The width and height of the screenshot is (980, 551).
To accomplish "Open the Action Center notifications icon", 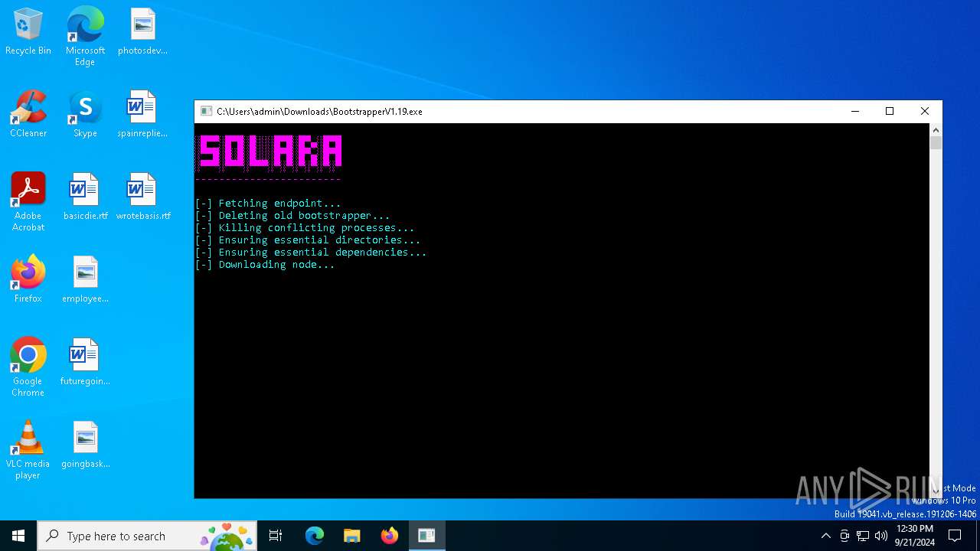I will pos(955,536).
